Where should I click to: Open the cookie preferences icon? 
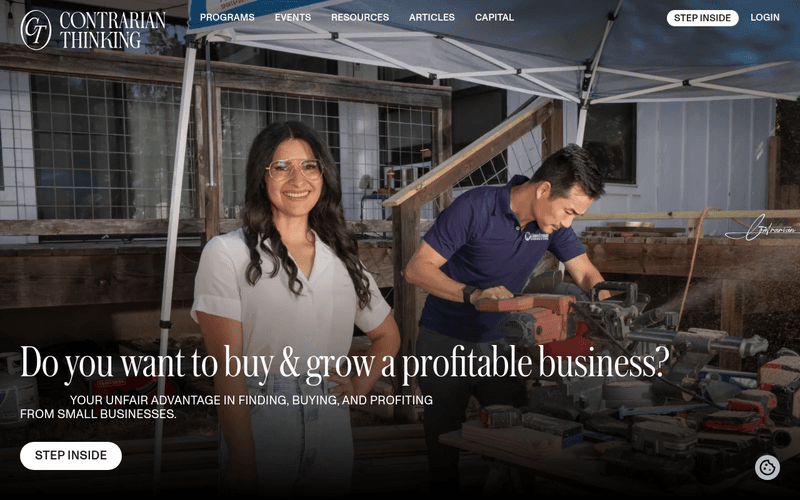point(767,467)
